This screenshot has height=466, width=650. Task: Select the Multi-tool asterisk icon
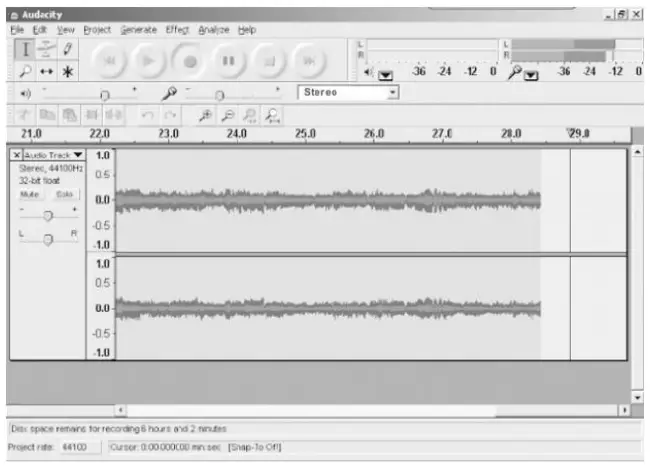(67, 71)
